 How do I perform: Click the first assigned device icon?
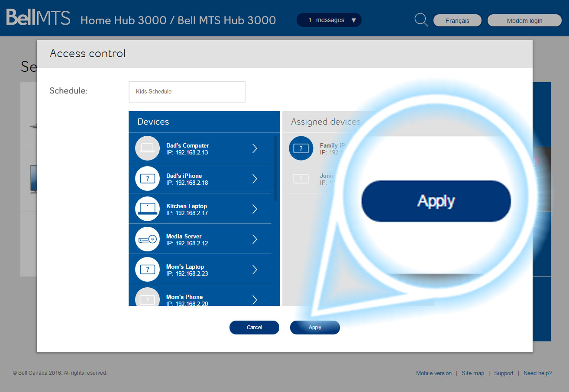(x=301, y=148)
